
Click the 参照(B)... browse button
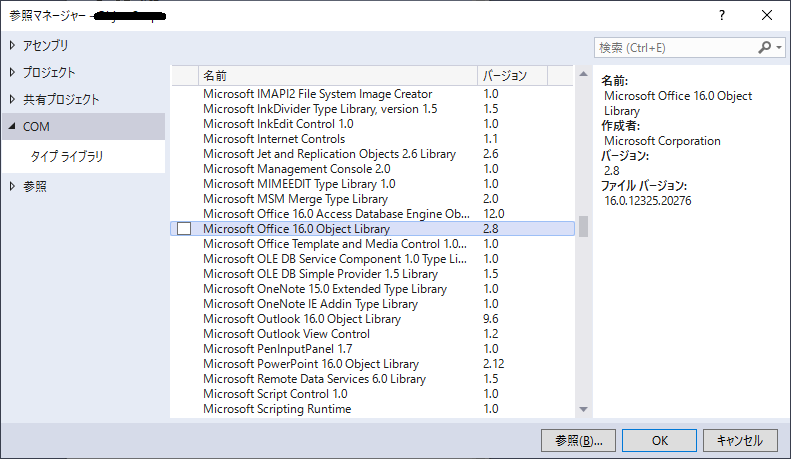578,440
